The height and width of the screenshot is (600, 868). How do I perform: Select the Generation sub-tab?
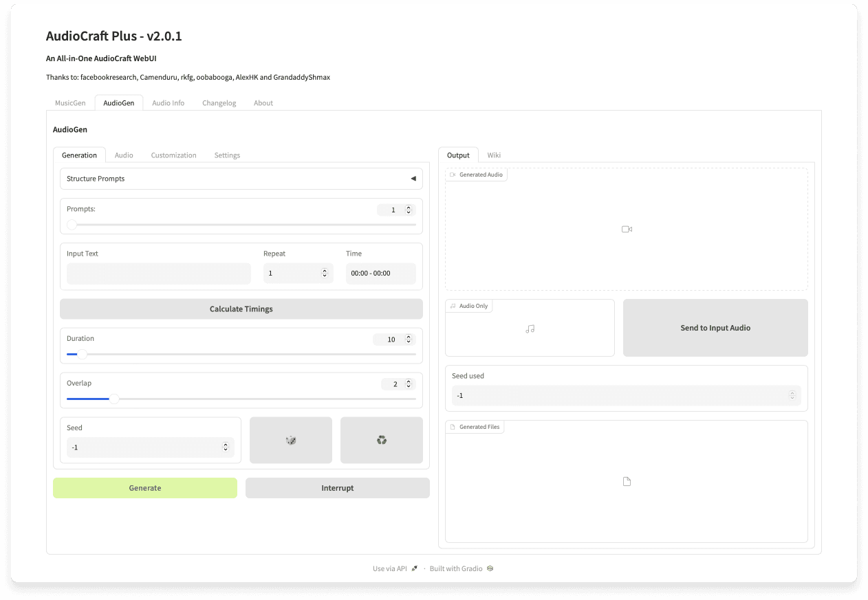pyautogui.click(x=80, y=155)
